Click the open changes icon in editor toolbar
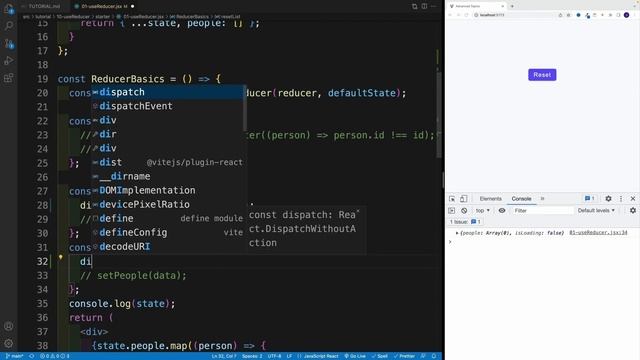640x360 pixels. pos(414,6)
